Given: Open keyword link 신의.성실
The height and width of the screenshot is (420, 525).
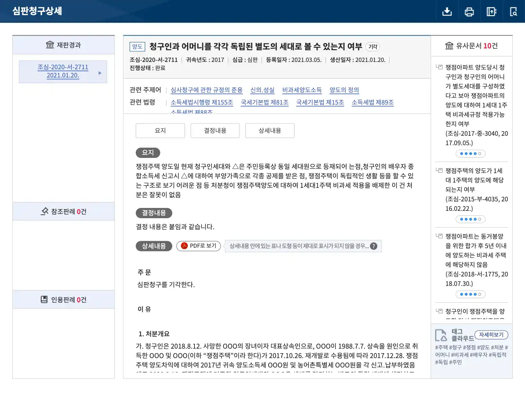Looking at the screenshot, I should (262, 90).
